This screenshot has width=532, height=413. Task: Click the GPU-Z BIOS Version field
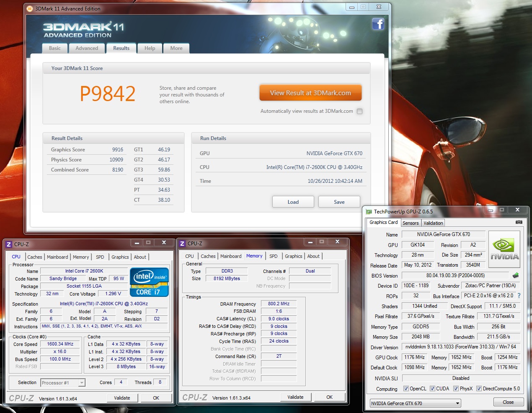coord(455,275)
